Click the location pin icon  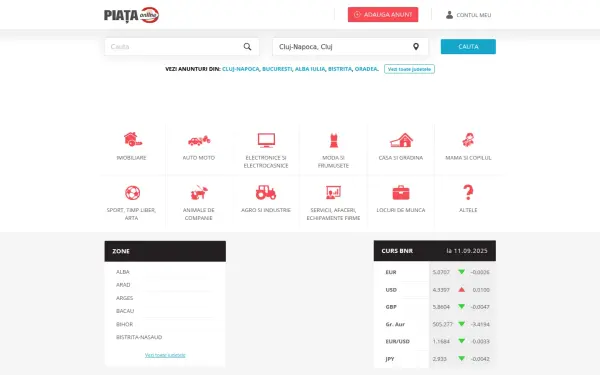pyautogui.click(x=416, y=47)
